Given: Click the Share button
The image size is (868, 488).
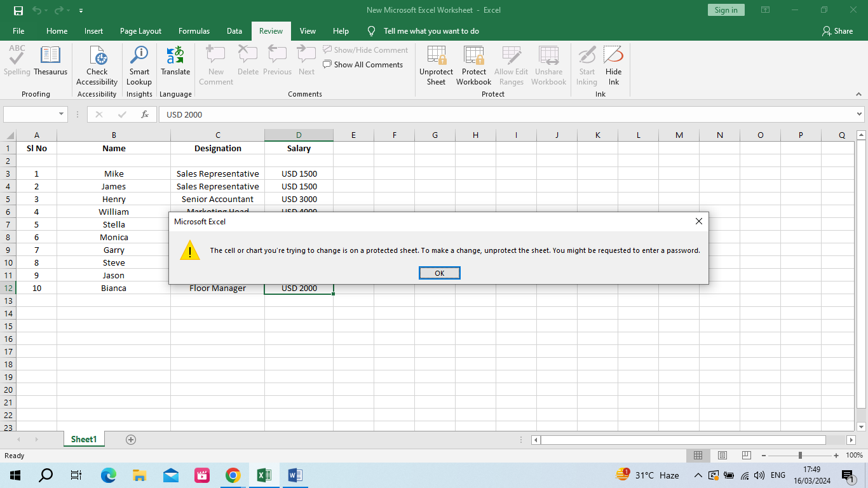Looking at the screenshot, I should 837,31.
